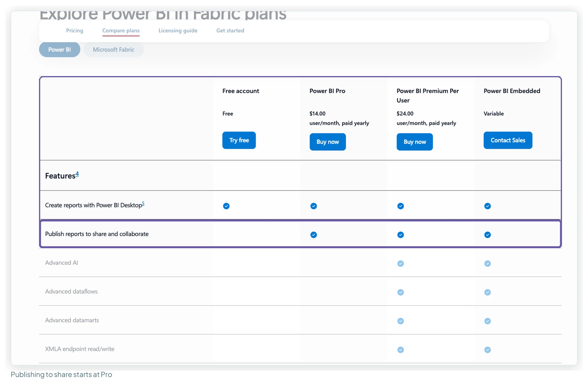Click Pro checkmark in Publish reports row
Screen dimensions: 588x385
(314, 235)
